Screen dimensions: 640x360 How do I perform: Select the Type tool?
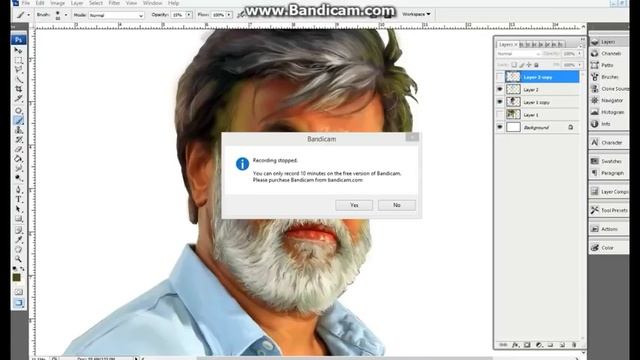point(18,200)
